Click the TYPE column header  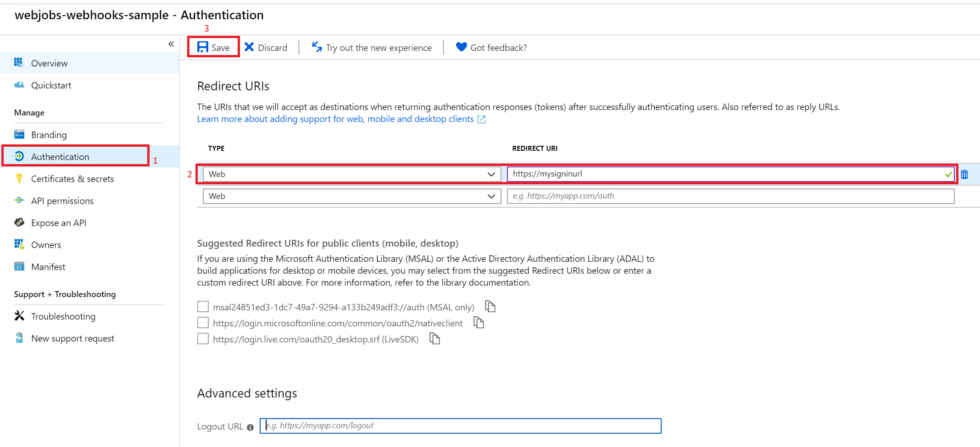point(216,148)
